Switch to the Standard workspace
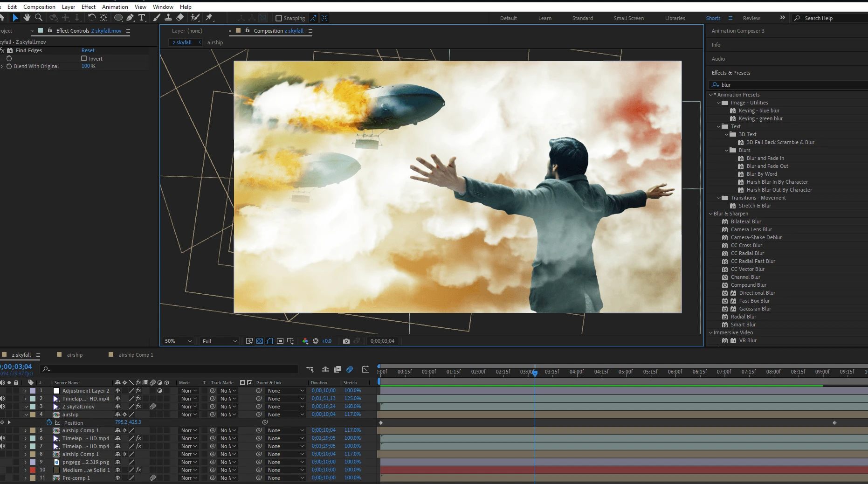This screenshot has height=484, width=868. [x=583, y=18]
